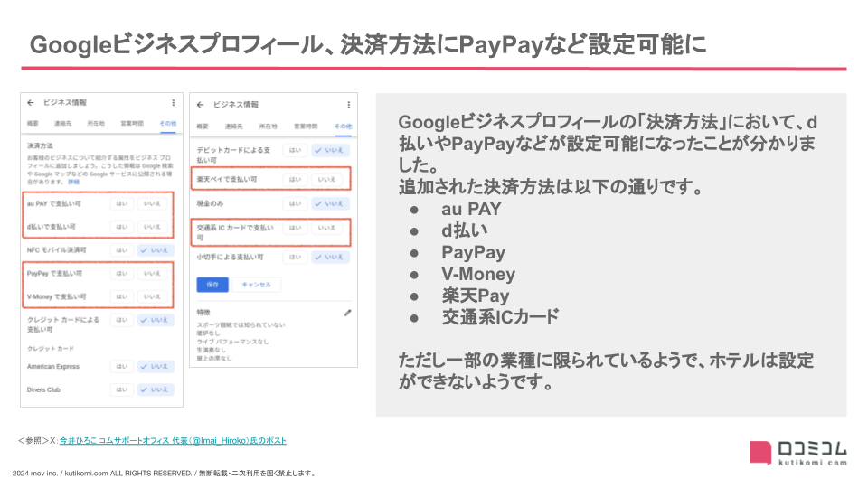Viewport: 868px width, 488px height.
Task: Choose いいえ for 交通系 IC カードで支払い可
Action: pyautogui.click(x=326, y=228)
